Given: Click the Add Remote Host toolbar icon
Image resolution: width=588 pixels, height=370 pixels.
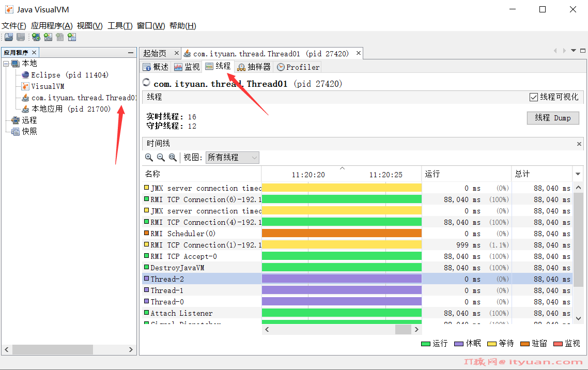Looking at the screenshot, I should [36, 37].
